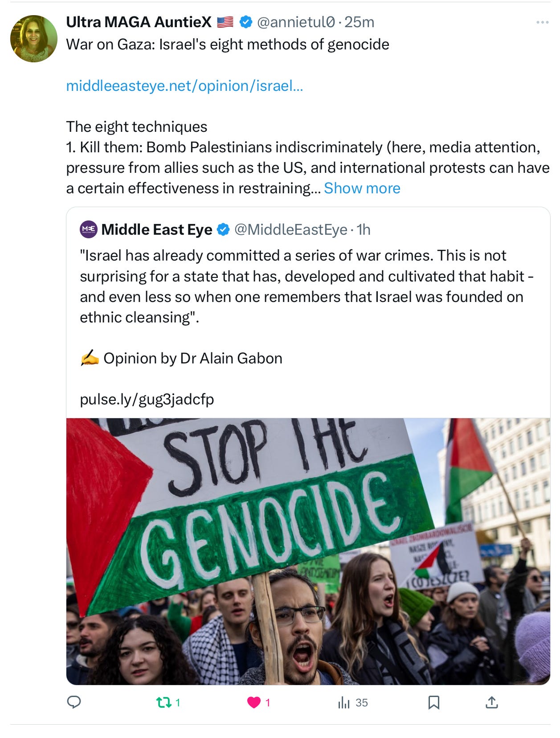Viewport: 560px width, 738px height.
Task: Open the share upload icon
Action: (x=491, y=703)
